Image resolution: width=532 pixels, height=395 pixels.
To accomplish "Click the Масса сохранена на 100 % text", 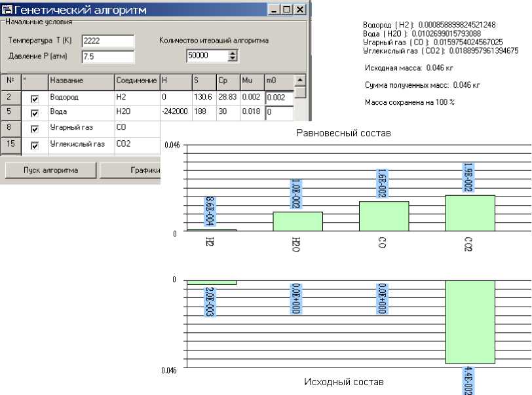I will click(410, 102).
